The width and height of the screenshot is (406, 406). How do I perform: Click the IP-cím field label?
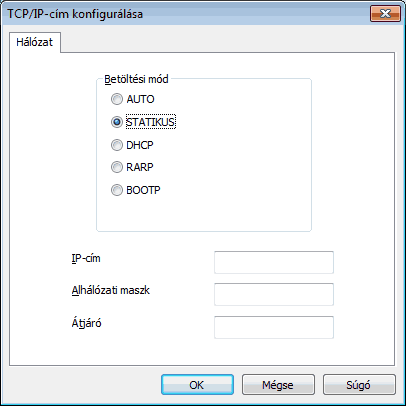pos(86,258)
